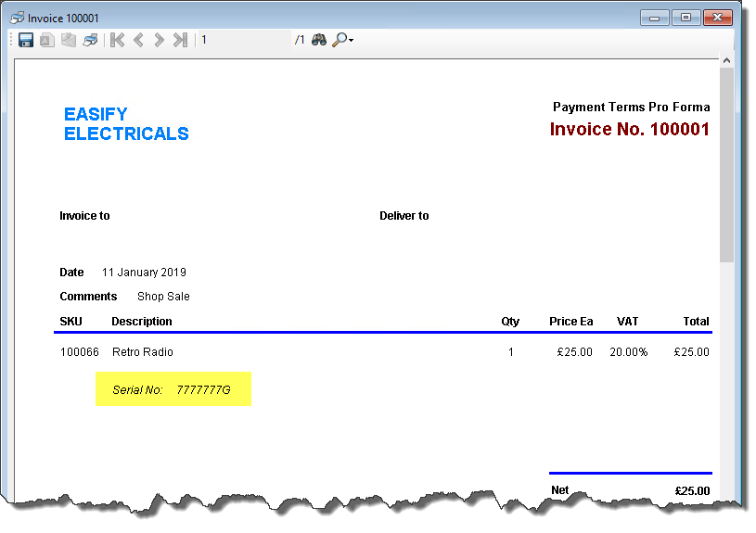Open Find using the binoculars icon
Screen dimensions: 756x533
point(318,40)
